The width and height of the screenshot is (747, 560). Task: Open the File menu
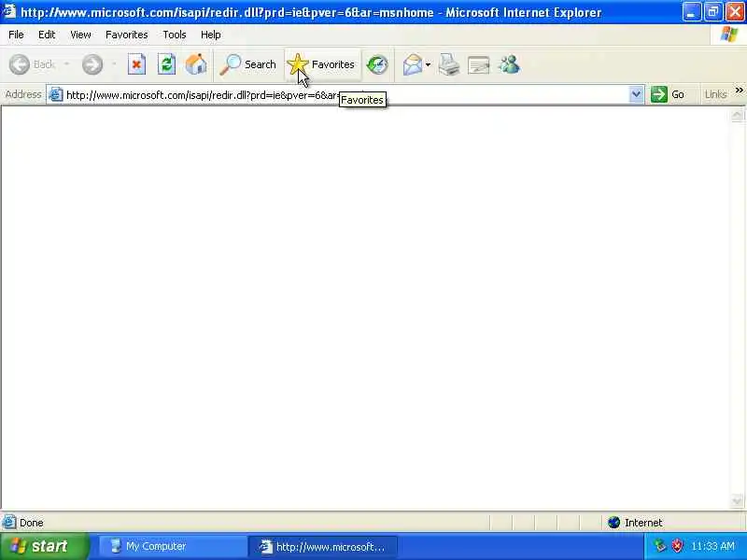[16, 35]
